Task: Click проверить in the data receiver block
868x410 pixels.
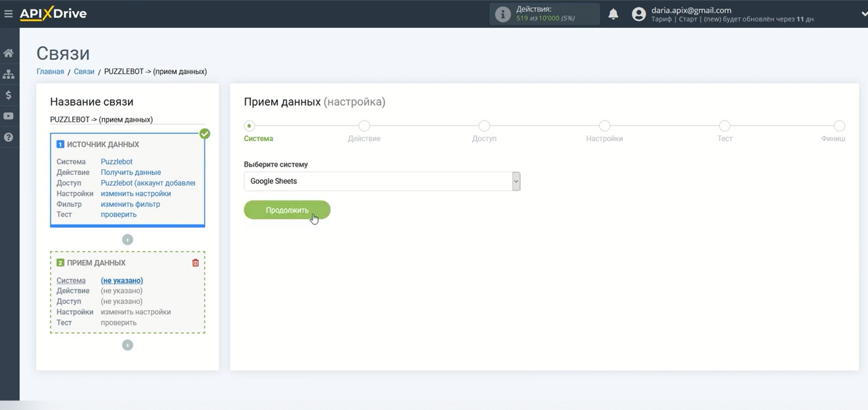Action: pos(118,323)
